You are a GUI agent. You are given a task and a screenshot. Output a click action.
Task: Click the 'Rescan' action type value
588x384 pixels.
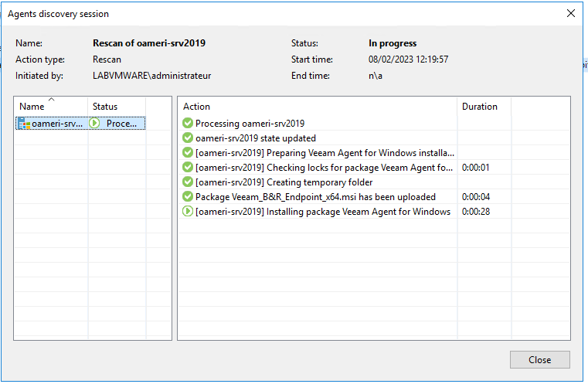107,59
